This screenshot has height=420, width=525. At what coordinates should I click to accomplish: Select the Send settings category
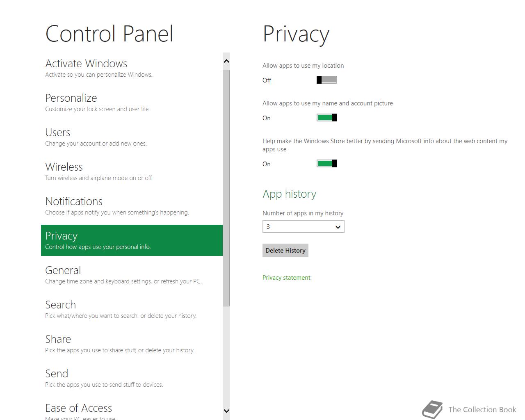[132, 378]
